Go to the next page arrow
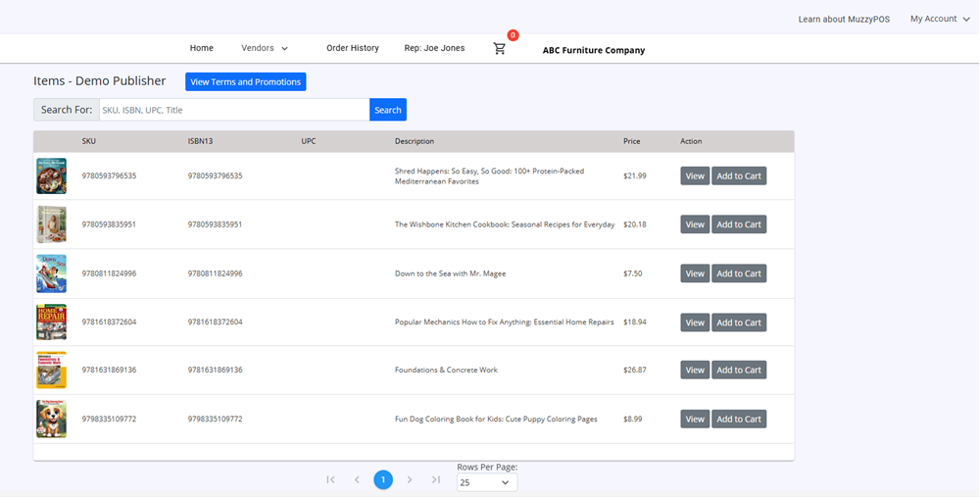 (410, 479)
